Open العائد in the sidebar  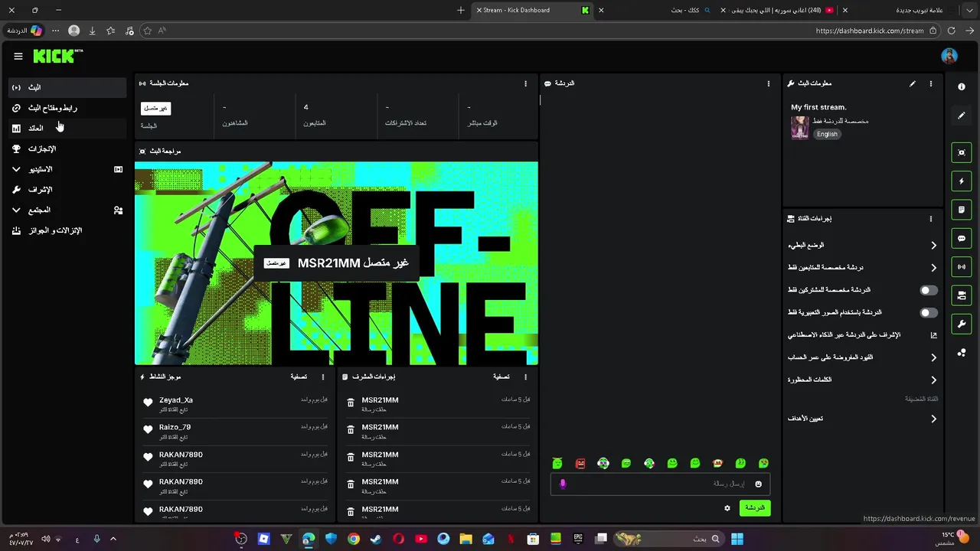coord(67,129)
